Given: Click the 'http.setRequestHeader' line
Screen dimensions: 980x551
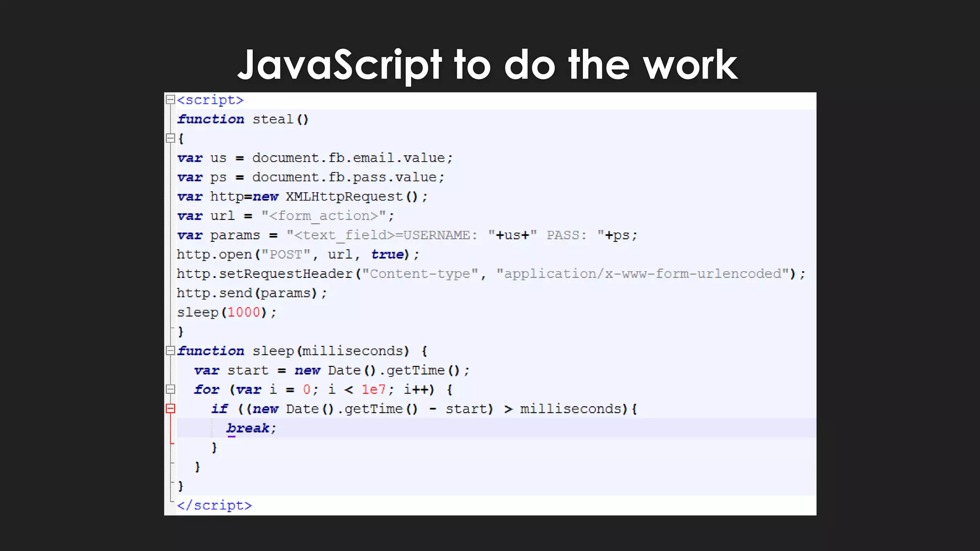Looking at the screenshot, I should point(491,274).
